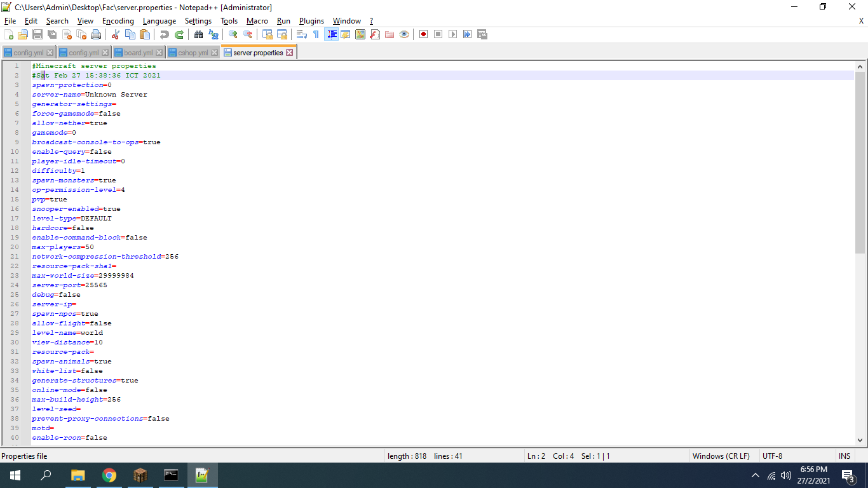Click the Stop Recording macro icon
This screenshot has width=868, height=488.
[x=438, y=34]
